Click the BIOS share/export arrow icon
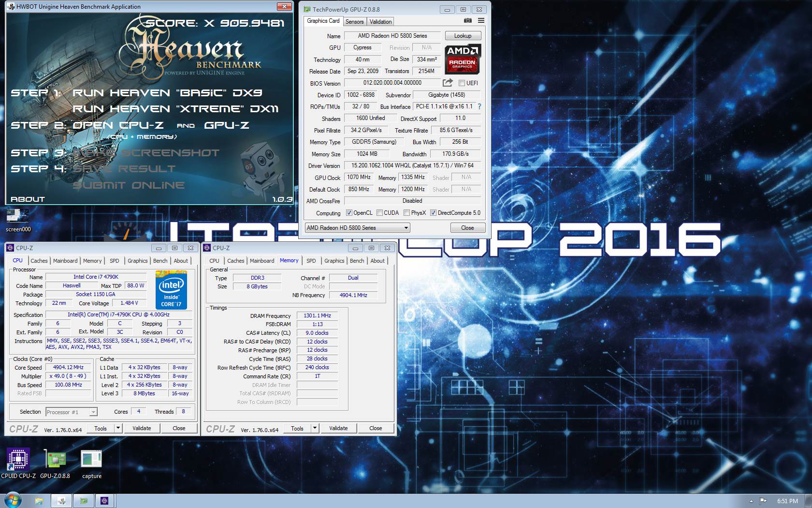812x508 pixels. pyautogui.click(x=448, y=83)
